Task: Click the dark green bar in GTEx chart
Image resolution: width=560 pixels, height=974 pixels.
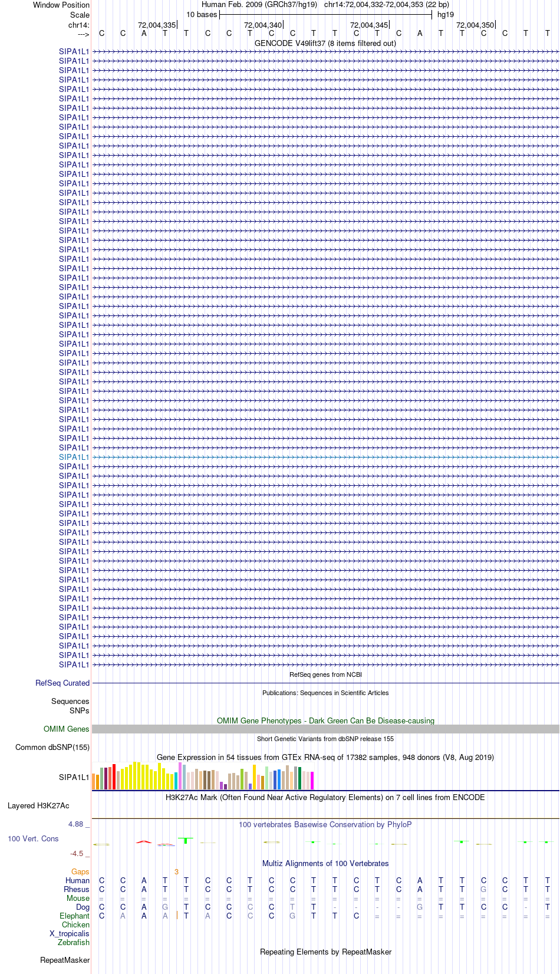Action: tap(300, 778)
